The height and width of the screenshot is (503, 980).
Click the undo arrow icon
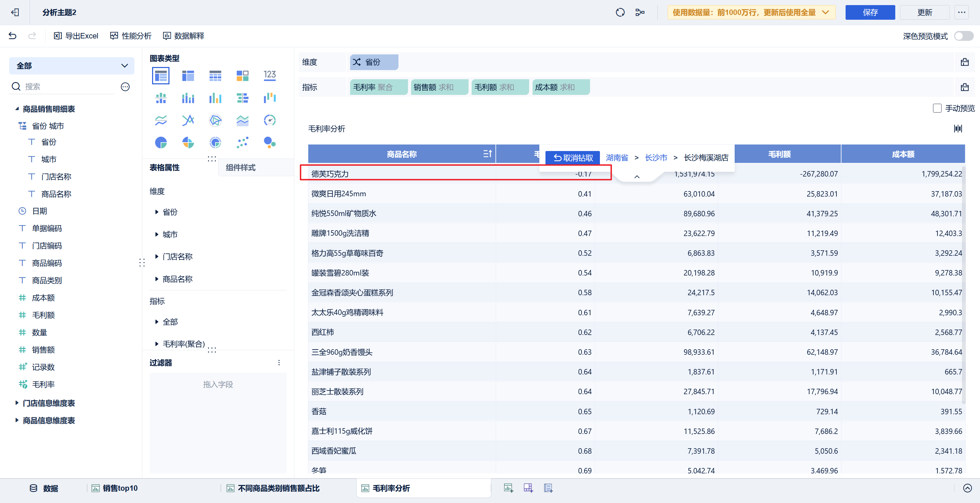pos(13,36)
